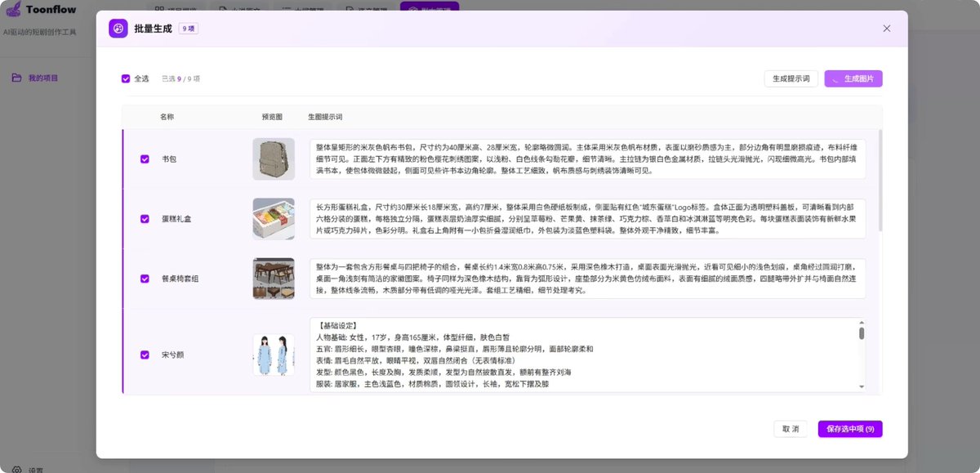This screenshot has width=980, height=473.
Task: Click the 生成图片 button
Action: 852,78
